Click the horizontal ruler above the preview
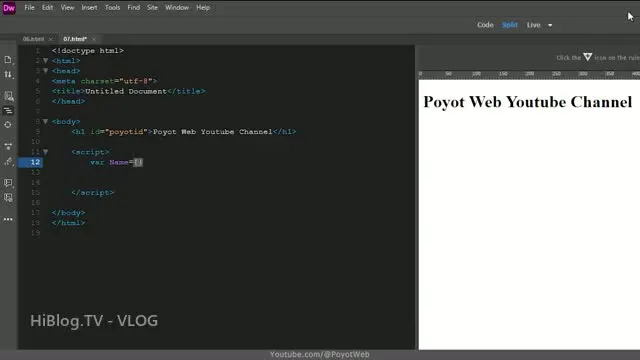Viewport: 640px width, 360px height. coord(529,74)
